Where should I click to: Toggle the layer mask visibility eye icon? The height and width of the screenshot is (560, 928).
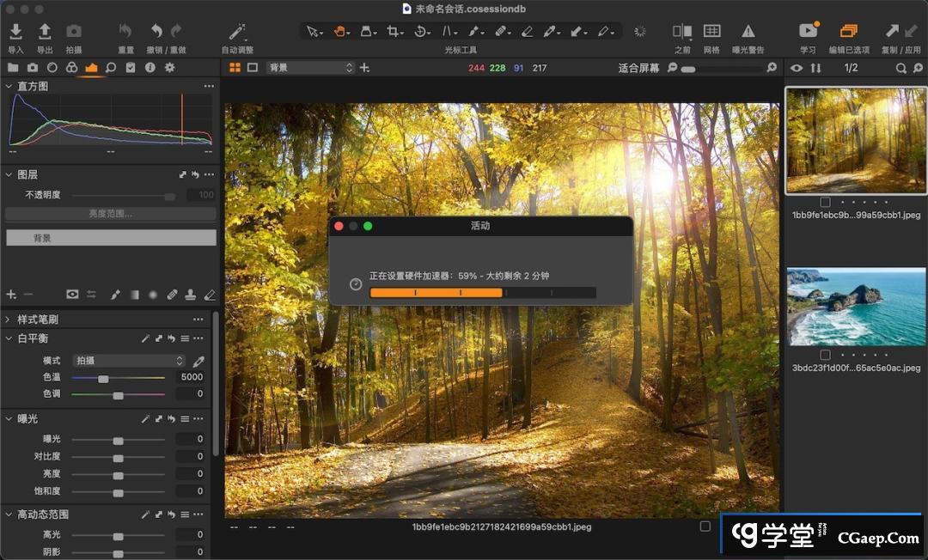(72, 295)
